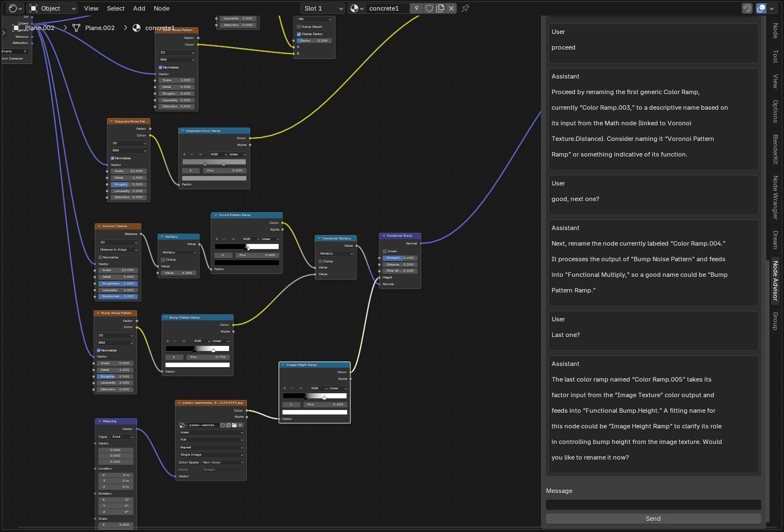Pin the node tree with the pin icon
Viewport: 784px width, 532px height.
coord(465,8)
